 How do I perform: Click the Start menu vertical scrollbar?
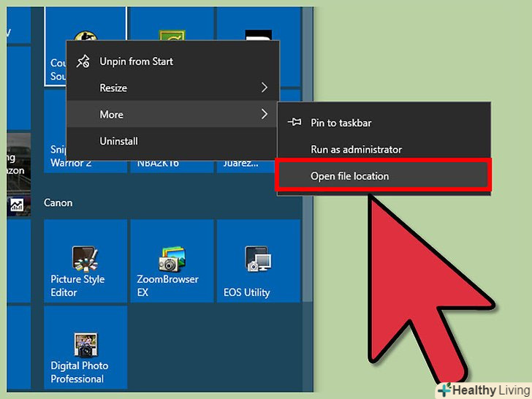click(308, 153)
